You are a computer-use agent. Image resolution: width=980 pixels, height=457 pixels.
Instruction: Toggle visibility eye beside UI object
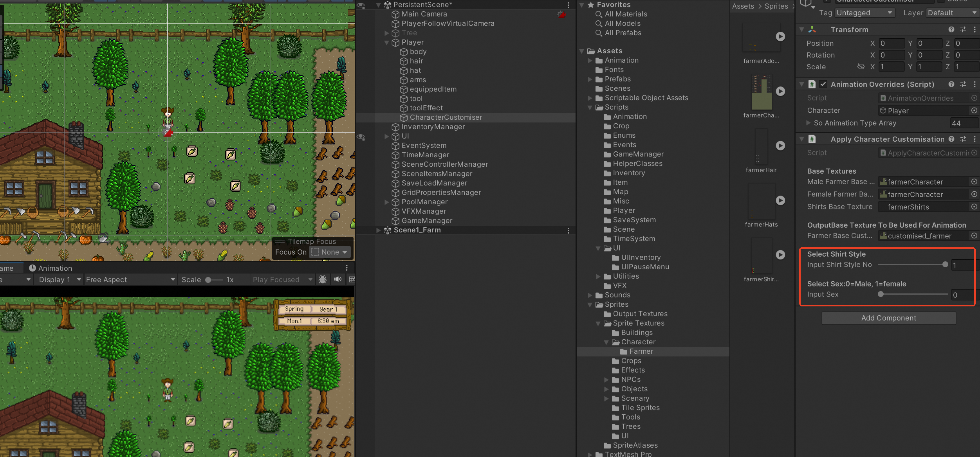(x=361, y=137)
